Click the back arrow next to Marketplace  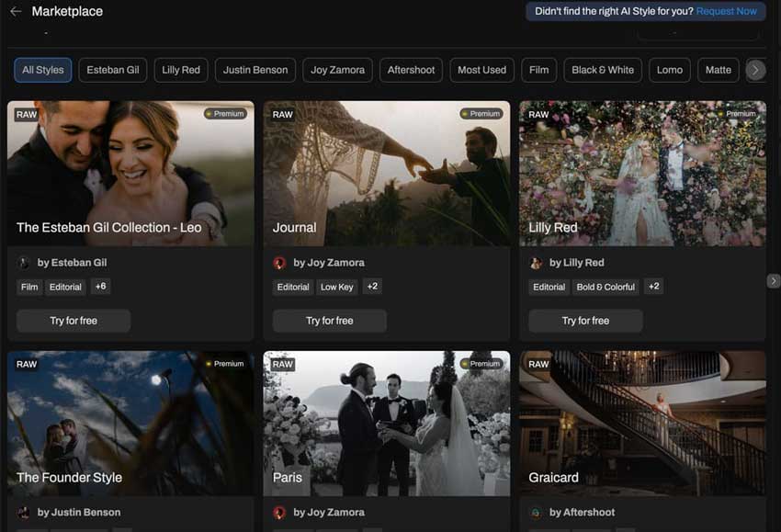pyautogui.click(x=16, y=12)
